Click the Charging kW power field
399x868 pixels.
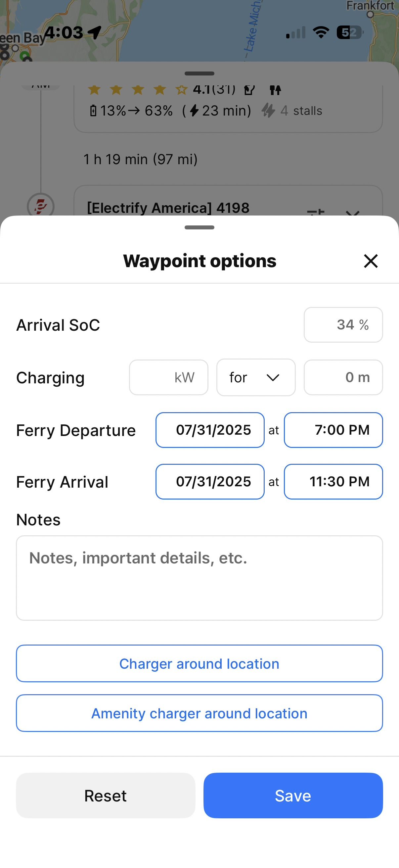point(169,377)
